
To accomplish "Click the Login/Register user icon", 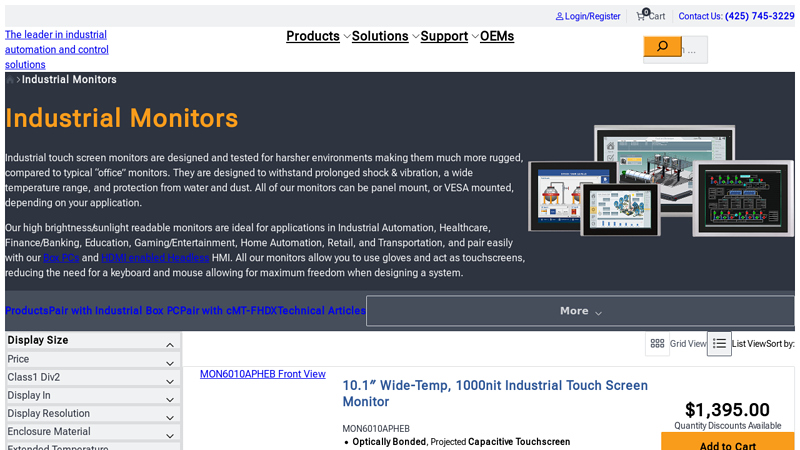I will pos(559,16).
